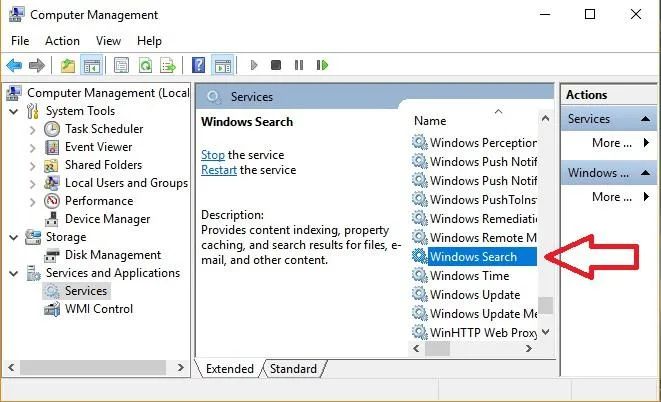Expand the Task Scheduler node

(33, 130)
